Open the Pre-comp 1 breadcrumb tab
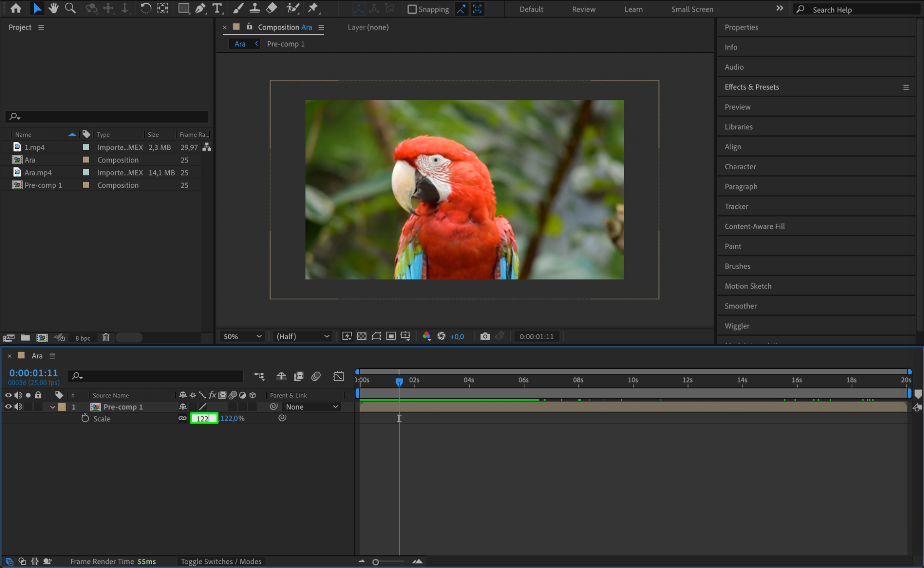The width and height of the screenshot is (924, 568). tap(286, 44)
